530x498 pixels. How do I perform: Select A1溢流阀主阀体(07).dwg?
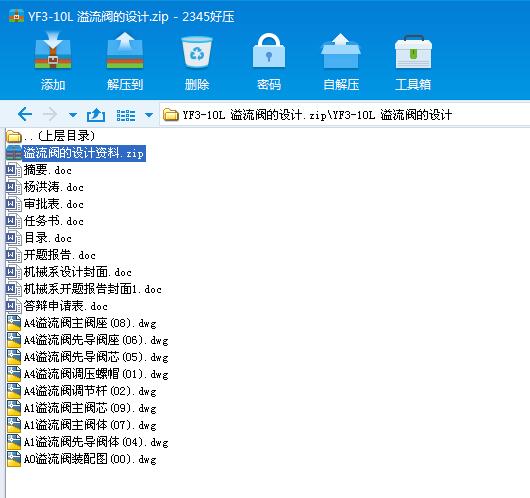[x=81, y=425]
